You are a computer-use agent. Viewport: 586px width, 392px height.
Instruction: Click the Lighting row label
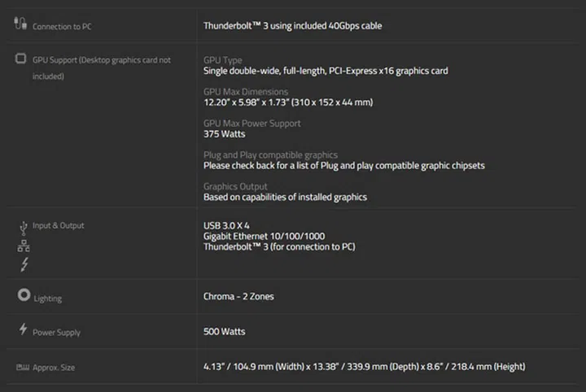click(x=47, y=298)
